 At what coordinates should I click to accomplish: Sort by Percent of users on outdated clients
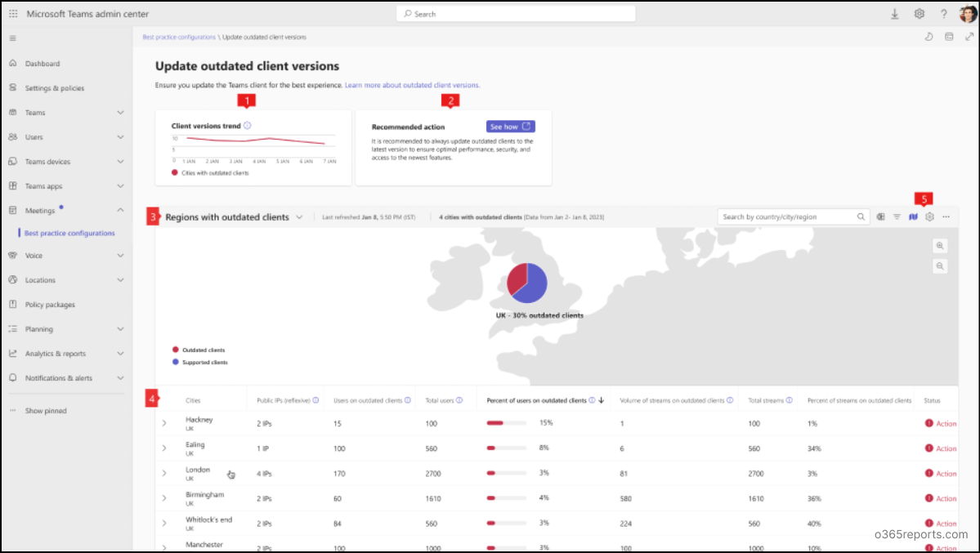click(x=536, y=400)
